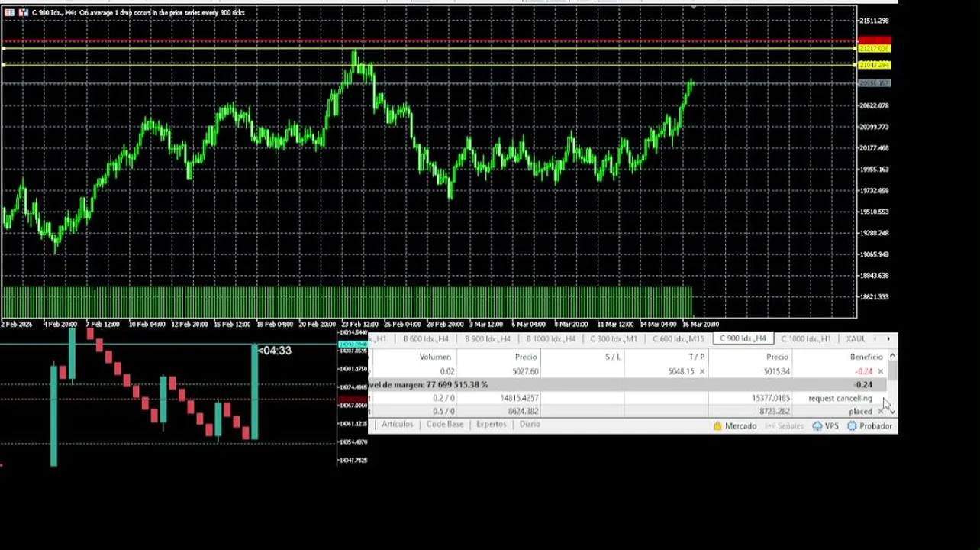Click the chart title description text
This screenshot has width=980, height=550.
[162, 12]
